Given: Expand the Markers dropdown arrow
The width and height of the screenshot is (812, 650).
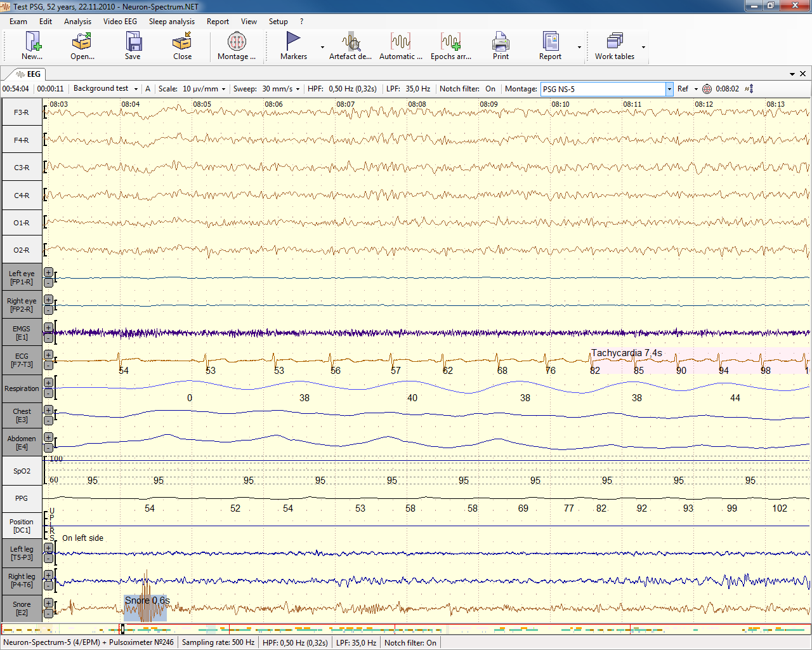Looking at the screenshot, I should coord(322,47).
